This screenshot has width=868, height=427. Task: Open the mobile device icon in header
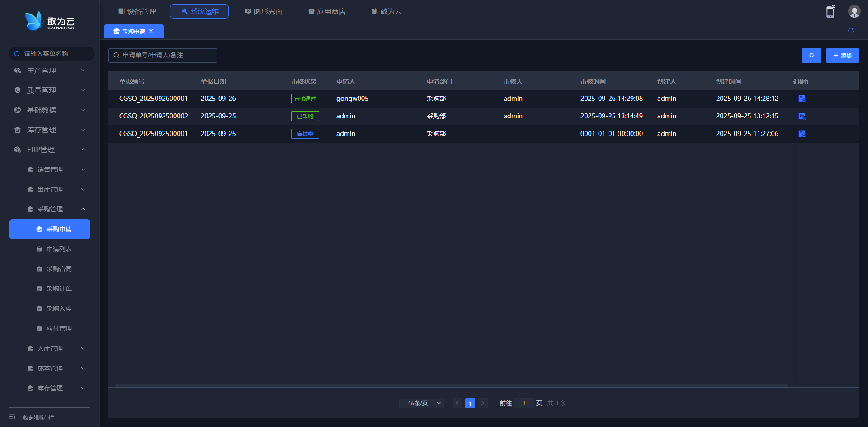point(830,12)
